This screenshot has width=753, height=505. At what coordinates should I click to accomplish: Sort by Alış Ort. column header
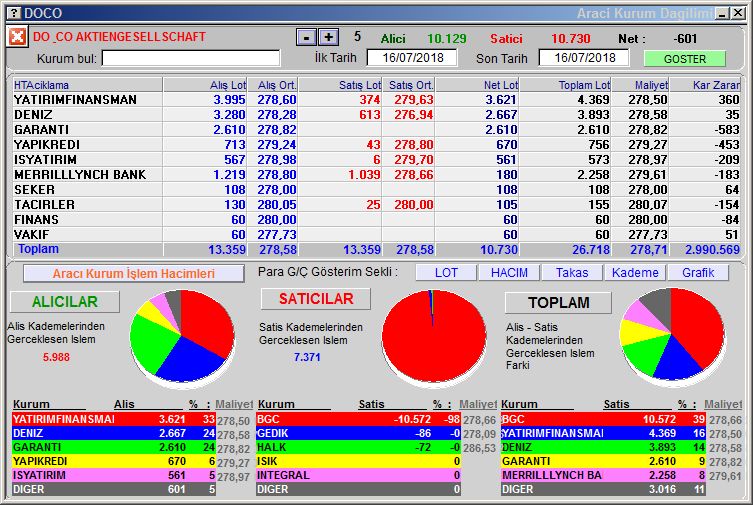click(272, 85)
